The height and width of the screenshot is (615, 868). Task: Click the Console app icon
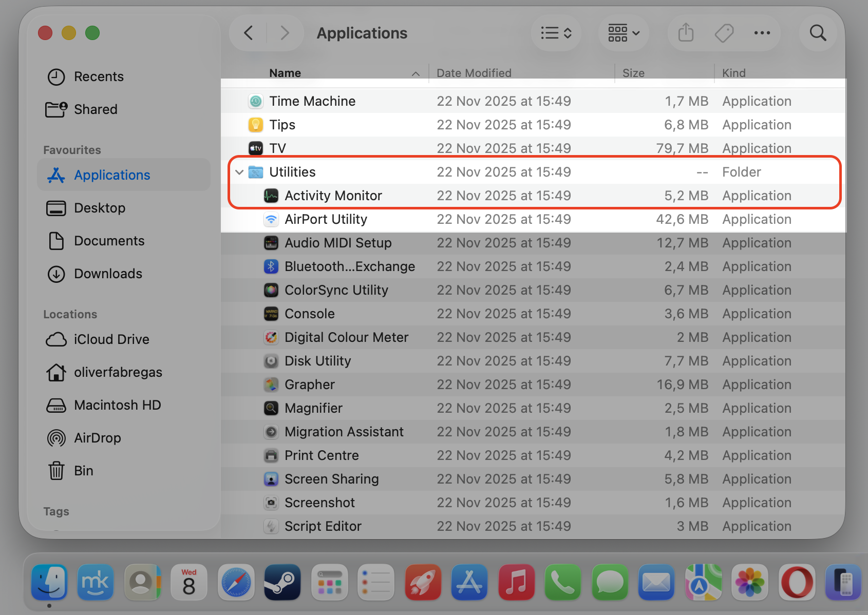[271, 314]
